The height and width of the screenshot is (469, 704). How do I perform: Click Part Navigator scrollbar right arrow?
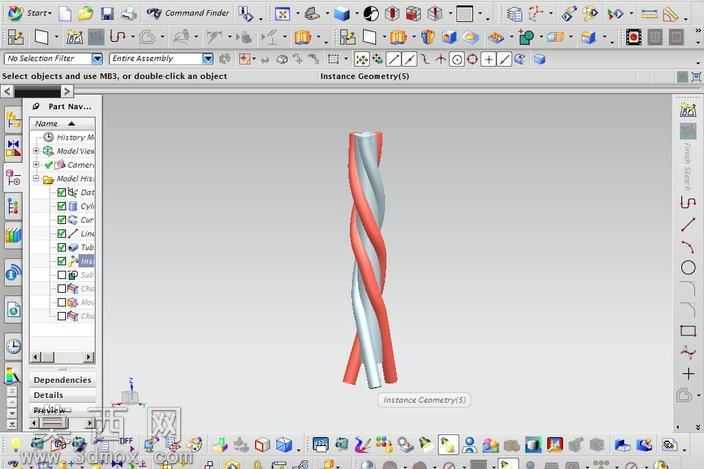[89, 357]
